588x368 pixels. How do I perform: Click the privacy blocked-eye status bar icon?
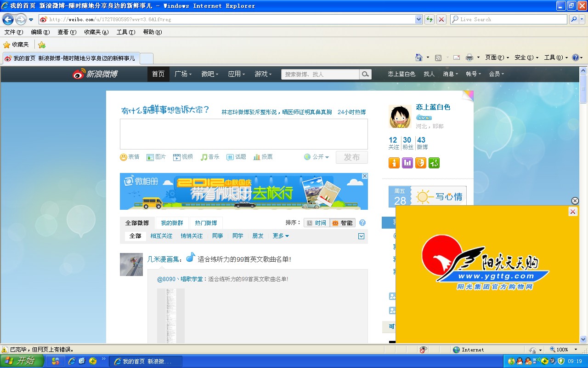[424, 350]
